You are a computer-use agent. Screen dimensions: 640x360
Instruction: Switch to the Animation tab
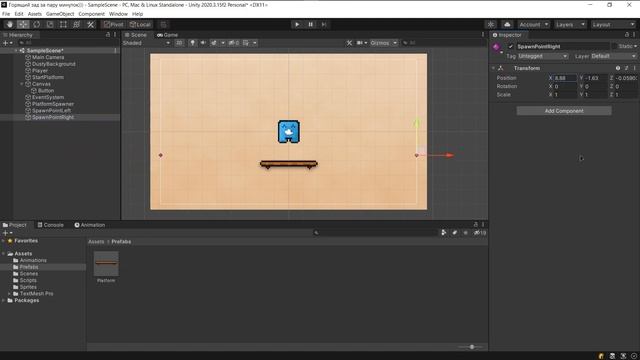click(90, 225)
